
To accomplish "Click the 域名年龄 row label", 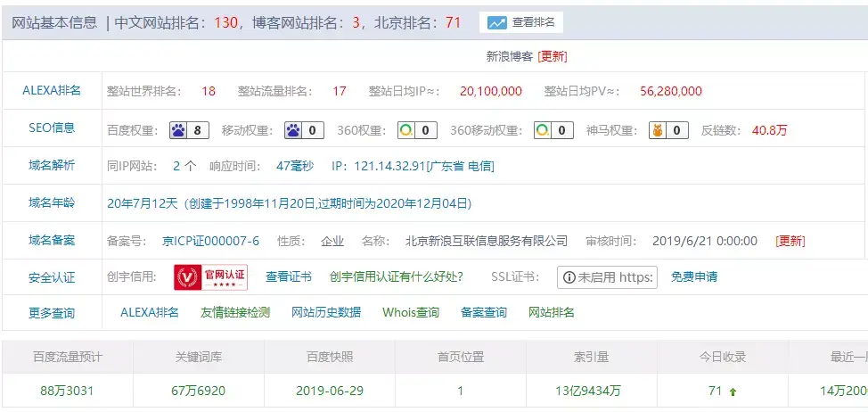I will pos(52,202).
